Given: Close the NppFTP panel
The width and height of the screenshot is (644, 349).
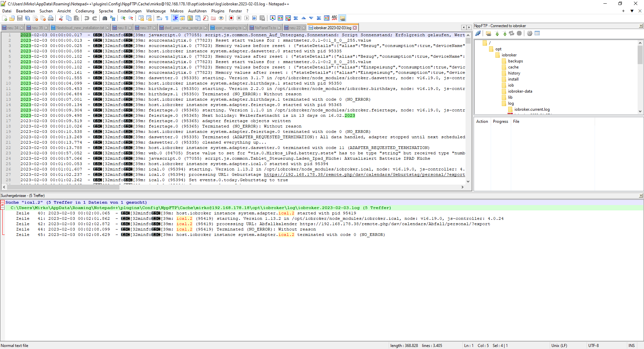Looking at the screenshot, I should [641, 26].
